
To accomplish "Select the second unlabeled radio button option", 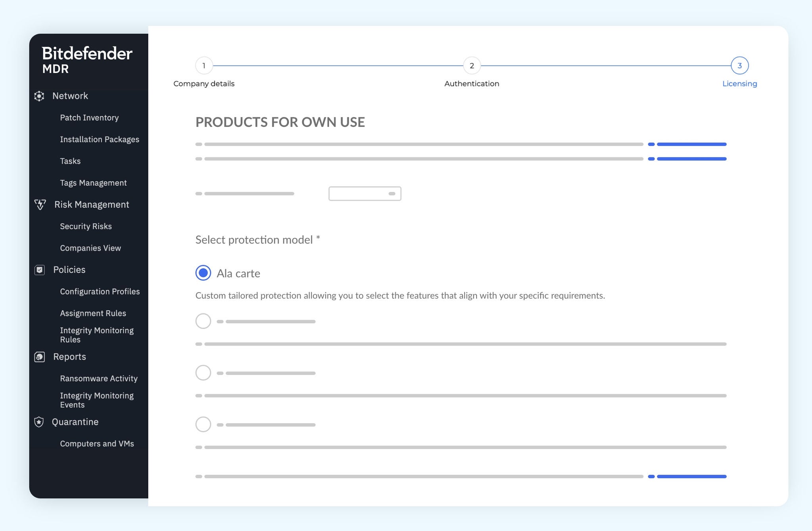I will coord(203,373).
